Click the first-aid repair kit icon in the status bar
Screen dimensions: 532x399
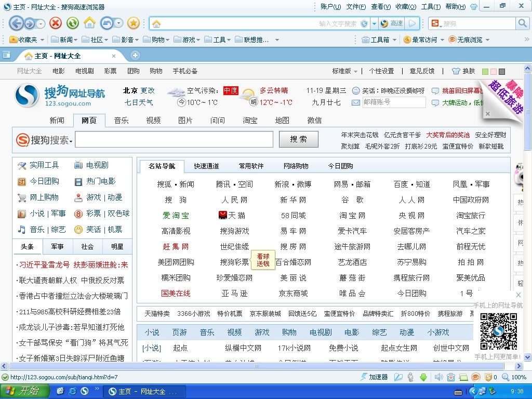coord(451,377)
